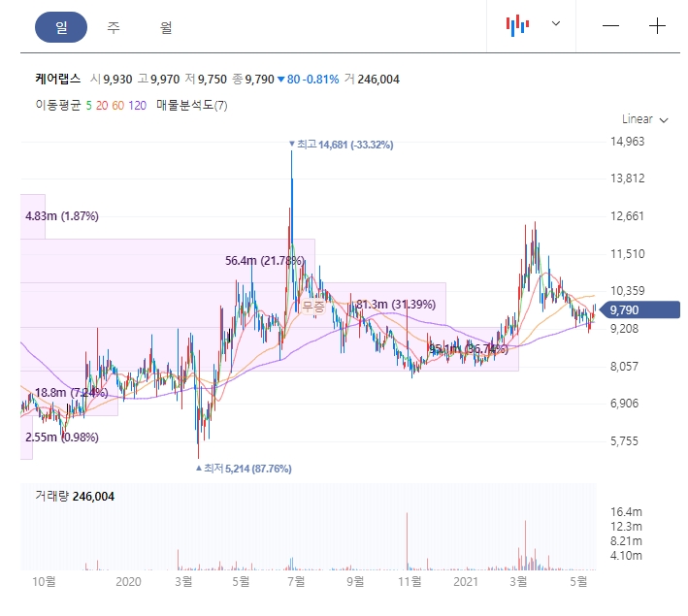Expand the chart type dropdown chevron
The height and width of the screenshot is (616, 688).
556,23
